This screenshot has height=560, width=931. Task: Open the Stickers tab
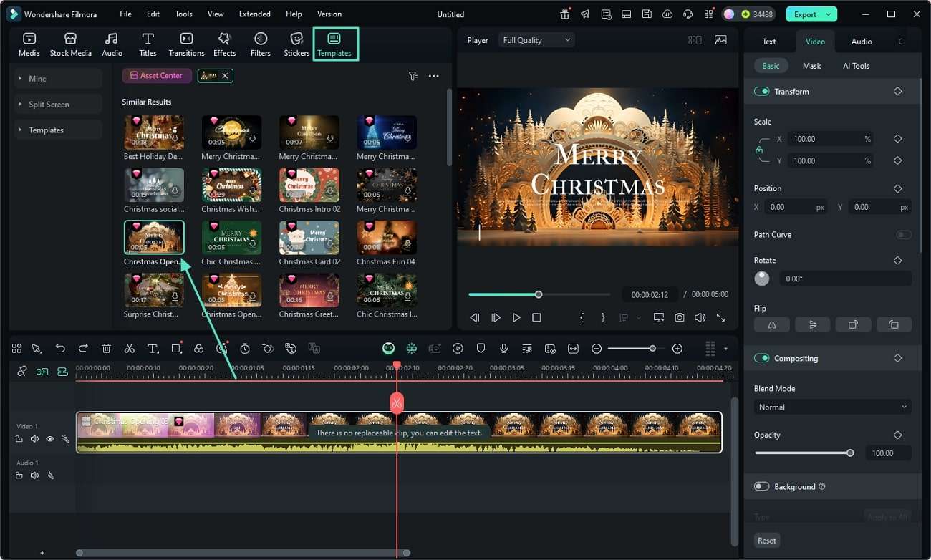pyautogui.click(x=296, y=44)
